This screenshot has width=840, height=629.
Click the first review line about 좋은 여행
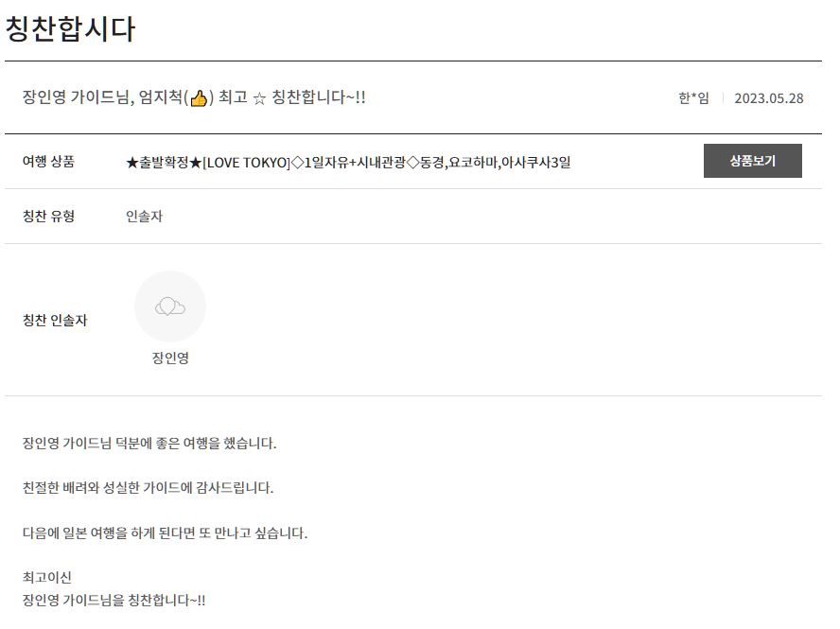149,443
